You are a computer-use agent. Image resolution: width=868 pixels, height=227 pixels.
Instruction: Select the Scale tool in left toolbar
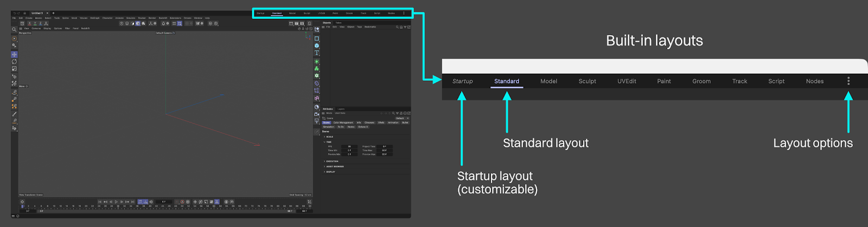[x=14, y=68]
